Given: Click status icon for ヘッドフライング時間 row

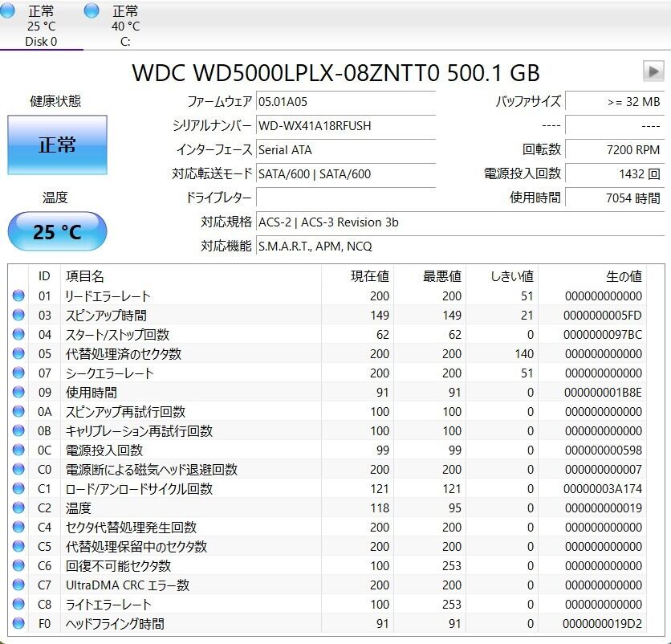Looking at the screenshot, I should [18, 624].
